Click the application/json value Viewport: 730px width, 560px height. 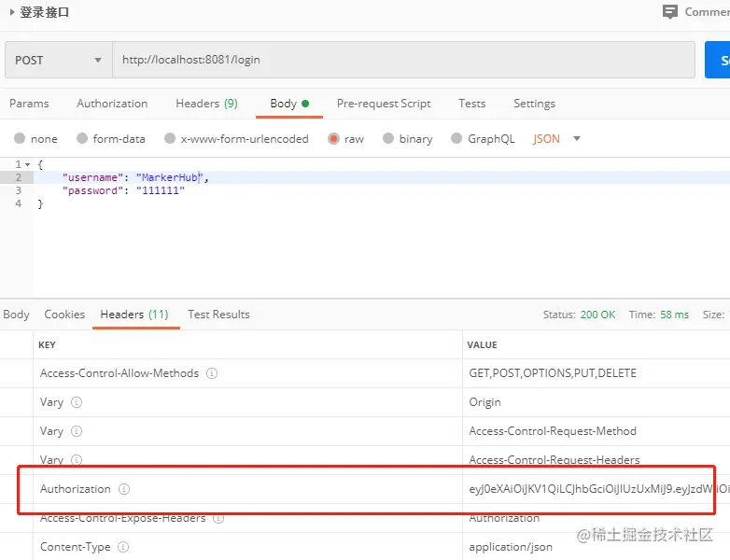511,547
